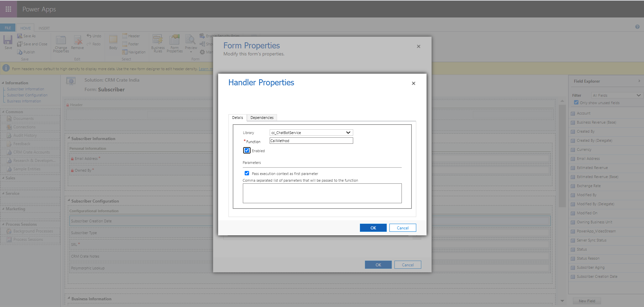Select Body in the Select group

coord(113,43)
